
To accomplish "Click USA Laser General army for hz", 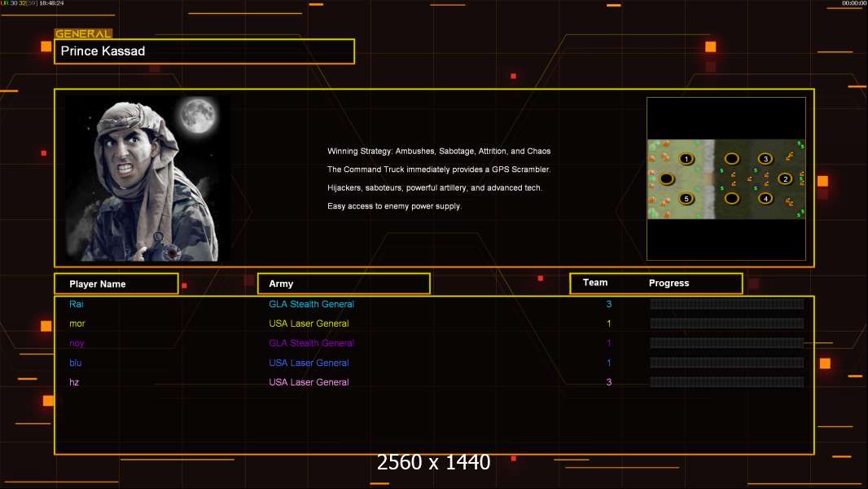I will point(309,382).
